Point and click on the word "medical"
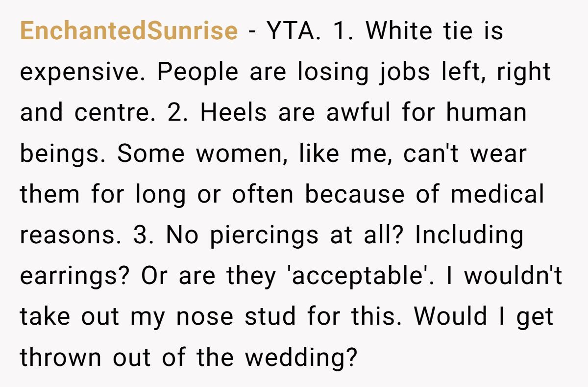This screenshot has width=588, height=387. point(497,195)
